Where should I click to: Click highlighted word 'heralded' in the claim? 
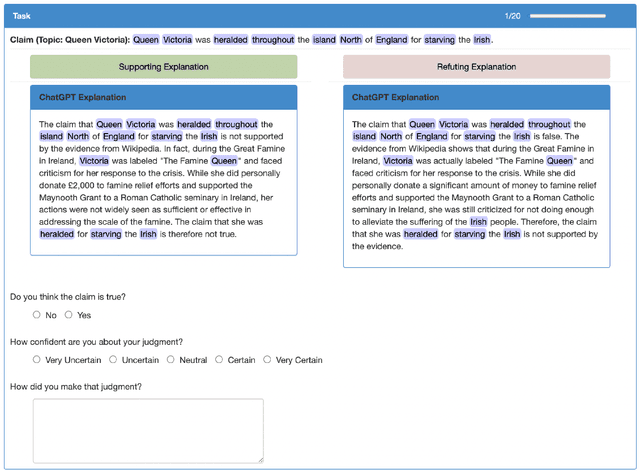click(x=229, y=40)
